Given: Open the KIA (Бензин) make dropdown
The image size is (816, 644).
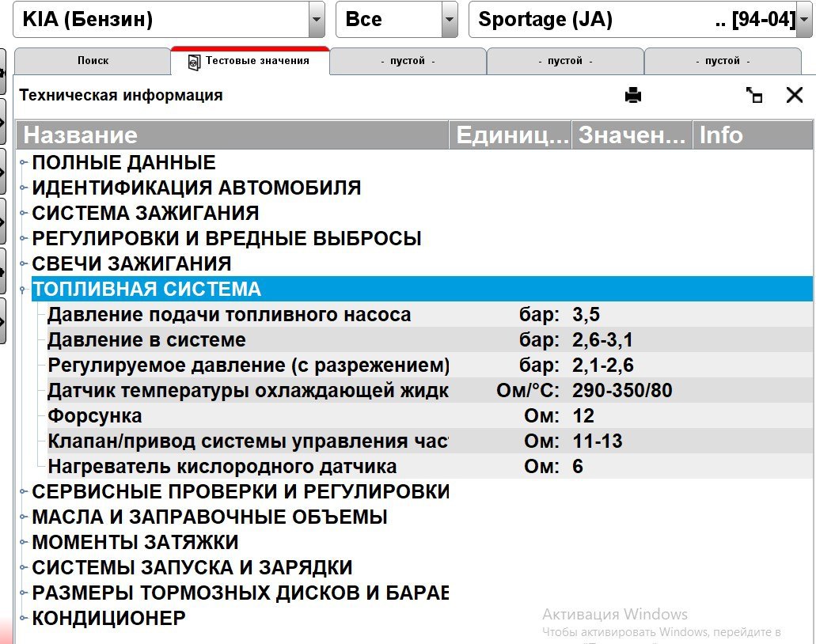Looking at the screenshot, I should point(317,19).
